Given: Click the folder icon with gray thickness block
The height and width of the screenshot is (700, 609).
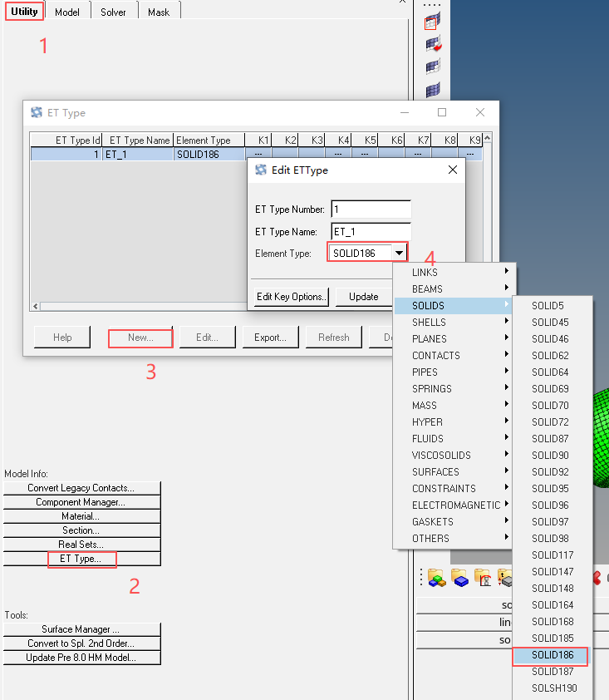Looking at the screenshot, I should tap(504, 578).
